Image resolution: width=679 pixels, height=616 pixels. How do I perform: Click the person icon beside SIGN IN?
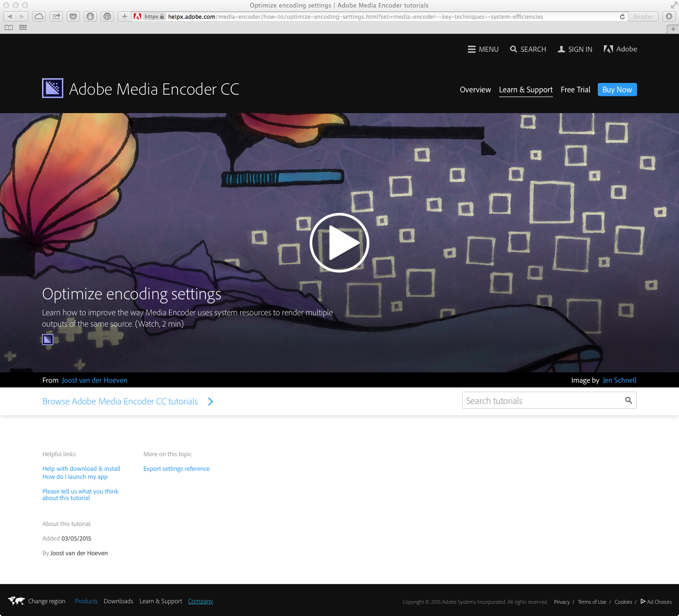[561, 49]
